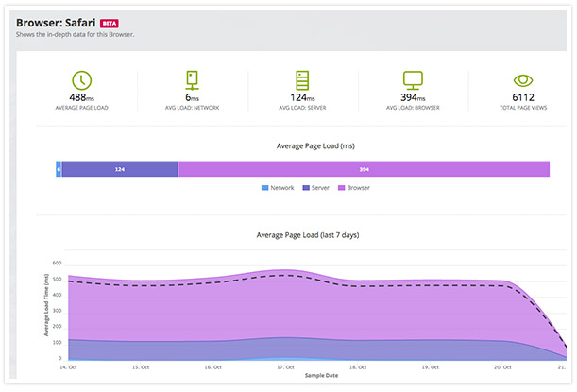
Task: Click the Browser segment labeled 394
Action: pyautogui.click(x=364, y=169)
